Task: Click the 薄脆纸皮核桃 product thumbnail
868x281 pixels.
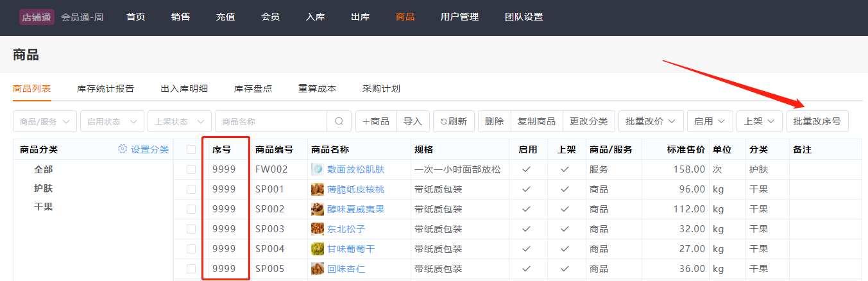Action: 317,189
